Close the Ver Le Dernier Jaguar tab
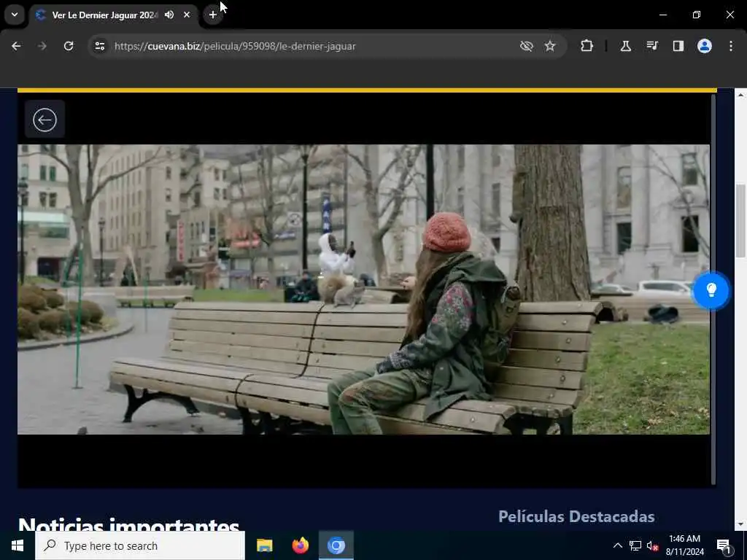This screenshot has width=747, height=560. point(187,15)
